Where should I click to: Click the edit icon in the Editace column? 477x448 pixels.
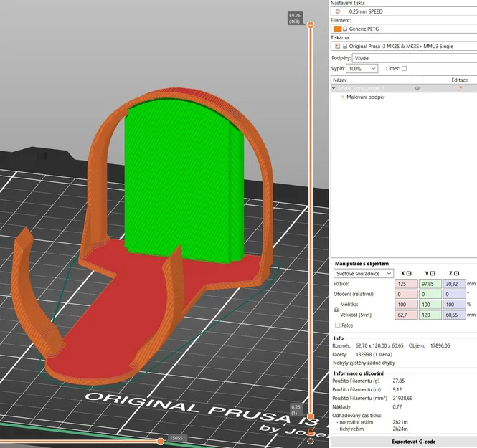coord(459,88)
